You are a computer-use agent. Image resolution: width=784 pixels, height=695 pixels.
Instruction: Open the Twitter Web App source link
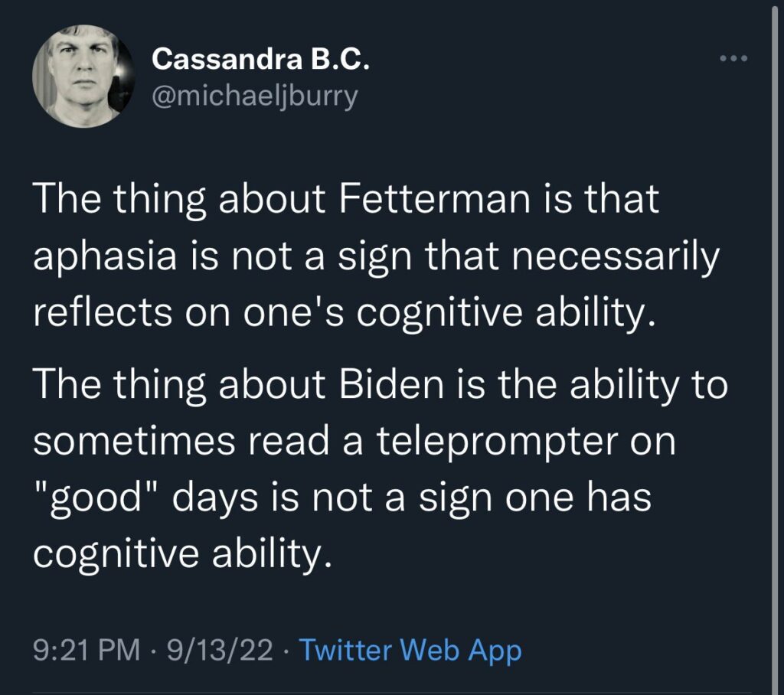click(x=410, y=650)
